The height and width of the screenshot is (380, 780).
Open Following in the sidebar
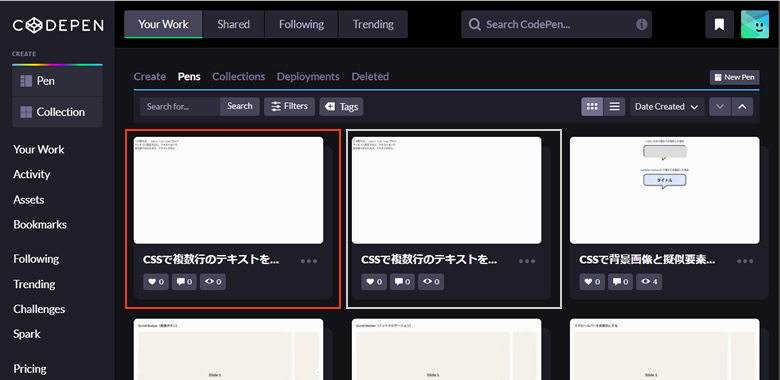point(36,259)
